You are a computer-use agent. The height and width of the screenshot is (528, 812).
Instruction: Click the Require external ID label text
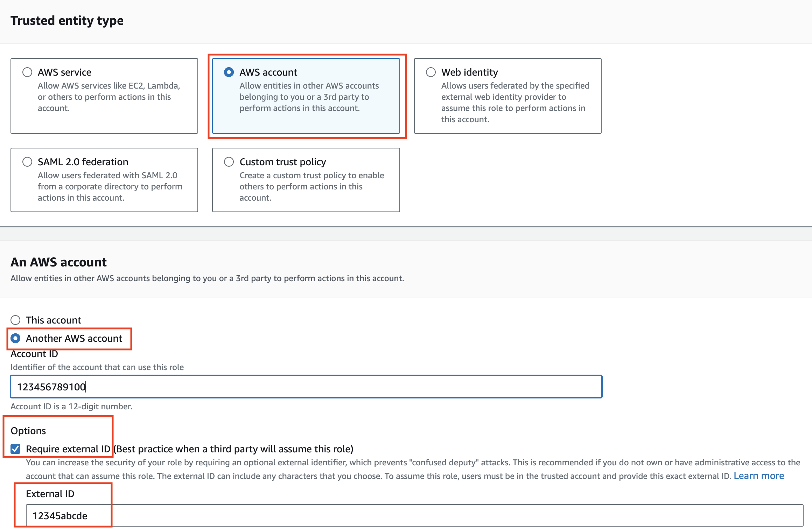(x=68, y=449)
